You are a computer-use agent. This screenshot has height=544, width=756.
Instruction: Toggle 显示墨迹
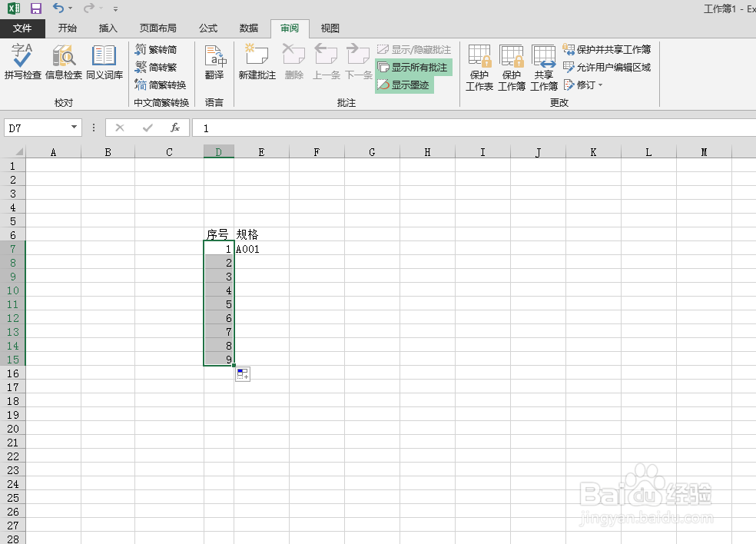coord(405,85)
